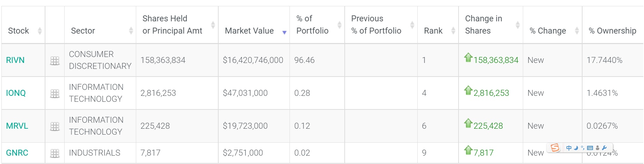Sort by the Sector column header

tap(83, 31)
